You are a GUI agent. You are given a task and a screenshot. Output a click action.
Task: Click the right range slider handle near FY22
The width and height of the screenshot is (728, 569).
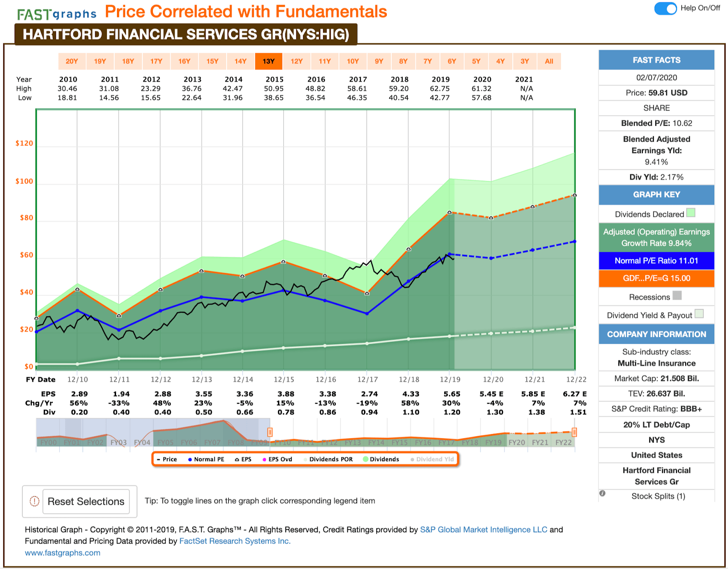[575, 432]
